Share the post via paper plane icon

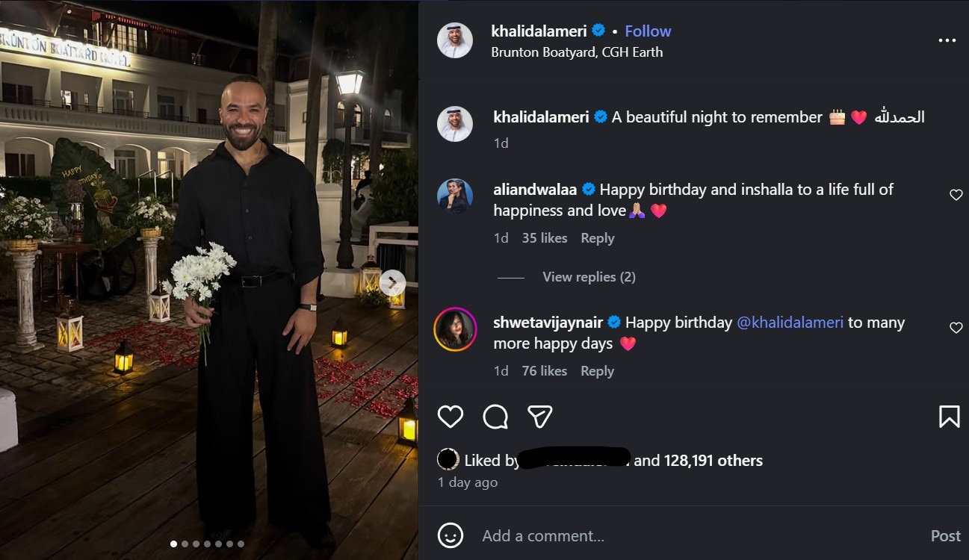pyautogui.click(x=540, y=417)
